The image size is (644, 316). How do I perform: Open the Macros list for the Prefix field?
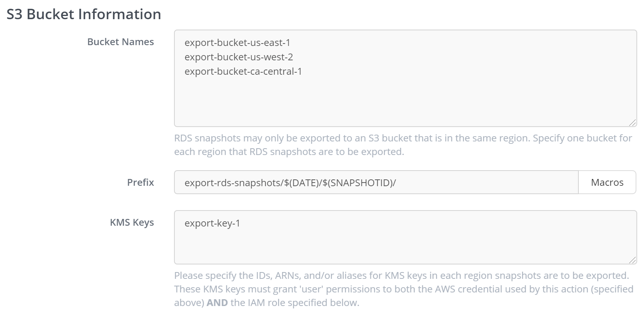click(x=607, y=182)
